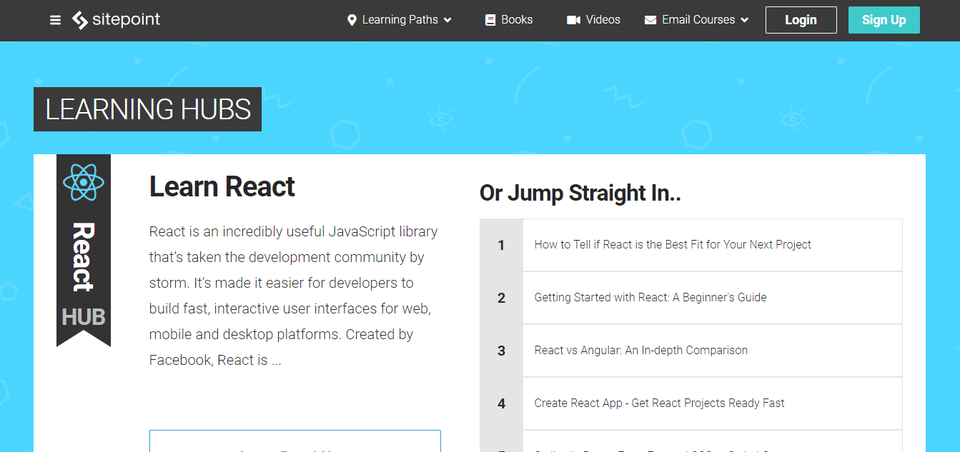Screen dimensions: 960x452
Task: Open 'Create React App' article link
Action: tap(659, 403)
